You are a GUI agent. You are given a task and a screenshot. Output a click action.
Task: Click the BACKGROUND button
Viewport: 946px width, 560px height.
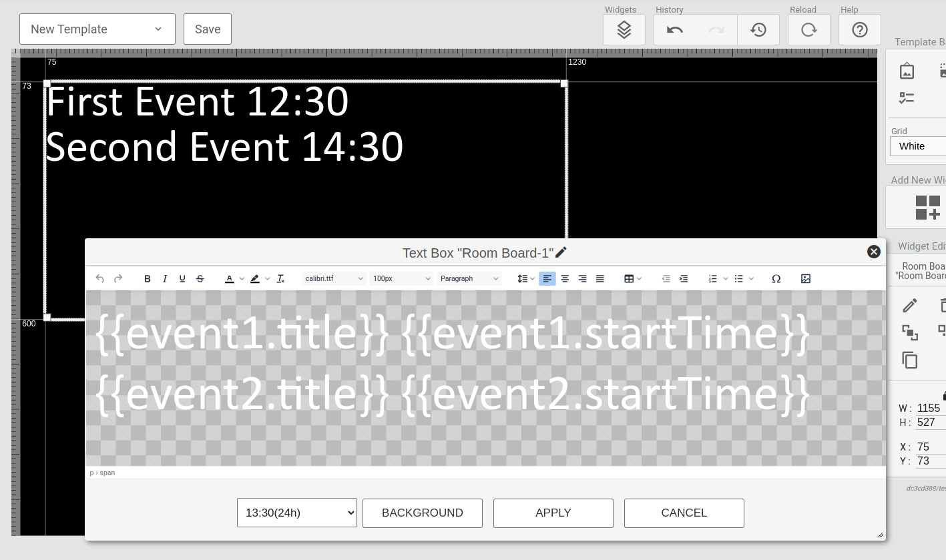click(422, 513)
